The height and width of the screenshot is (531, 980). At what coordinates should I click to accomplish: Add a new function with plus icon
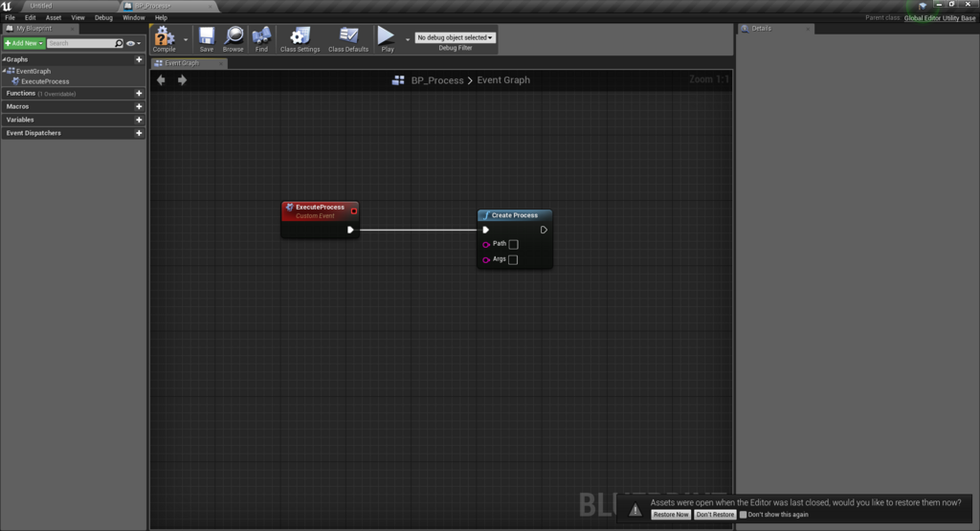[x=139, y=93]
